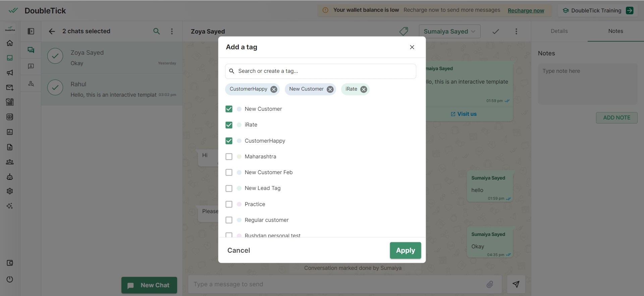This screenshot has height=296, width=644.
Task: Click the send message arrow icon
Action: [x=516, y=284]
